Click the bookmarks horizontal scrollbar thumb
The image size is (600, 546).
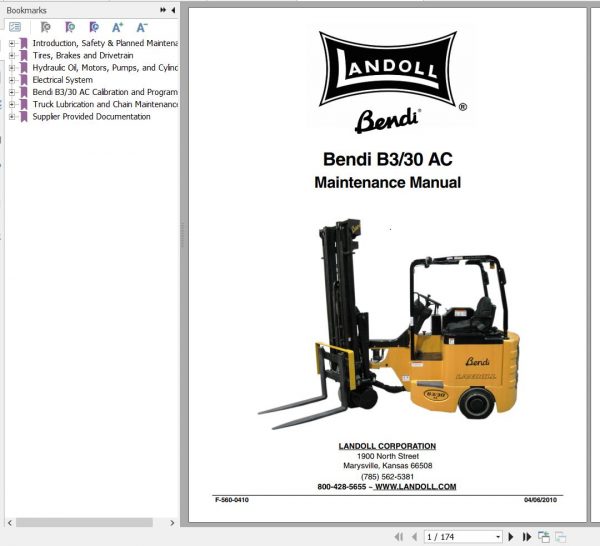(84, 523)
